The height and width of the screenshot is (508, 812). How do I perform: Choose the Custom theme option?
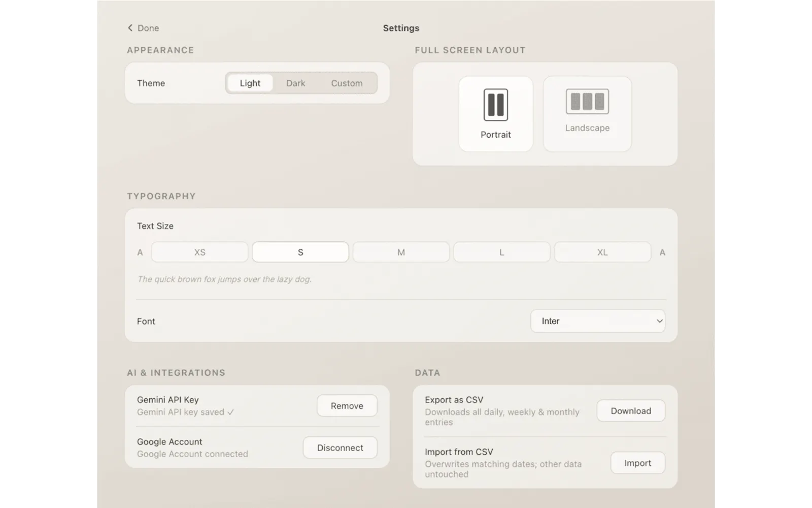(347, 83)
